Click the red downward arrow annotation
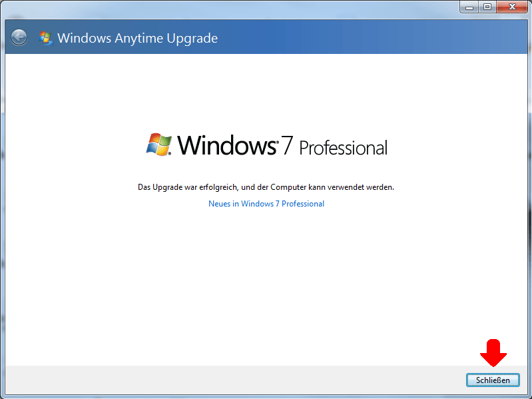This screenshot has height=399, width=532. point(493,353)
